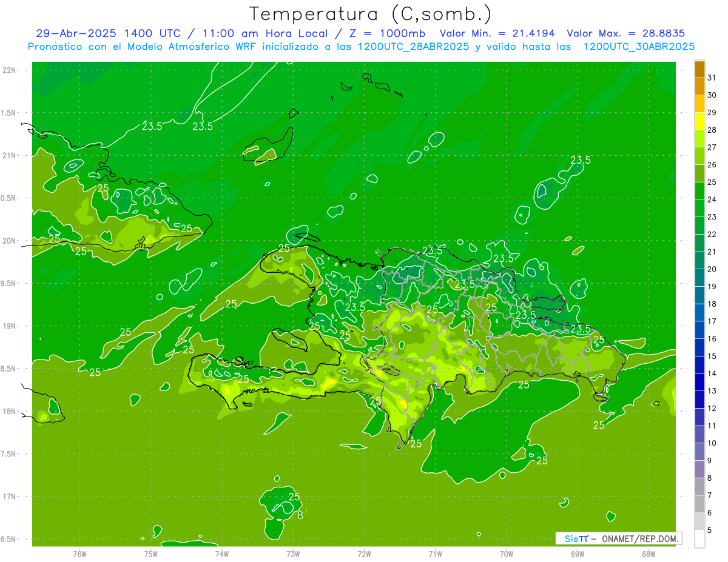Click the 18N latitude axis label
The height and width of the screenshot is (562, 728).
click(x=10, y=411)
